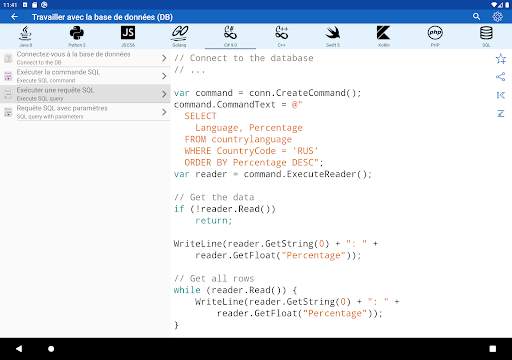Tap Android recent apps square button

493,349
